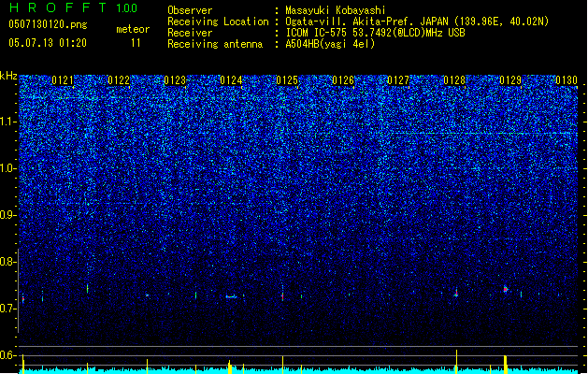Click location text Ogata-vill. Akita-Pref. JAPAN
Screen dimensions: 588x374
(x=366, y=22)
